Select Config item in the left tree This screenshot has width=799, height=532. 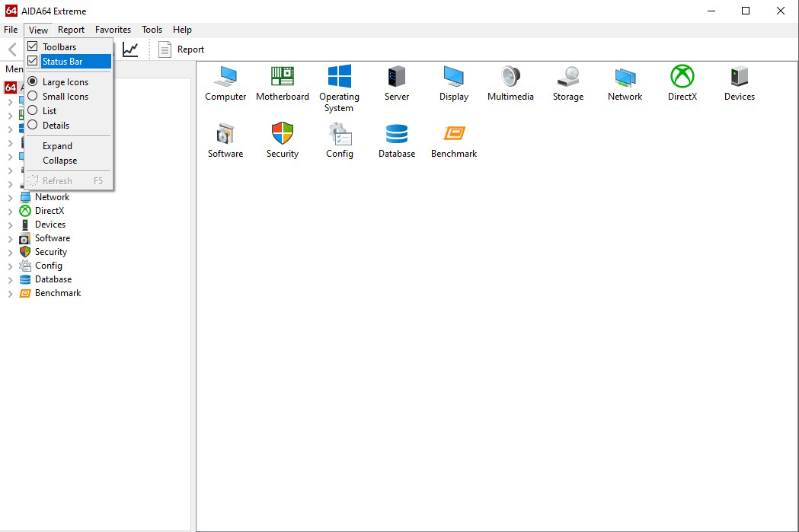[49, 266]
